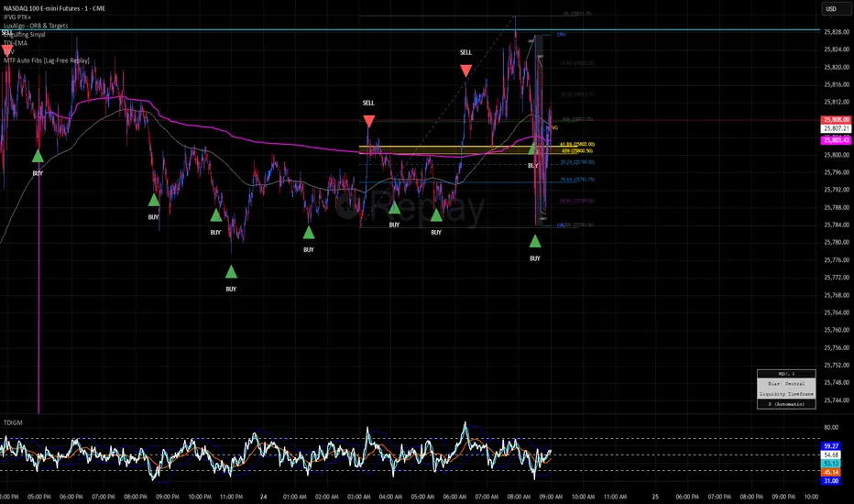Screen dimensions: 854x504
Task: Click the white 25,807.21 price label
Action: 836,128
